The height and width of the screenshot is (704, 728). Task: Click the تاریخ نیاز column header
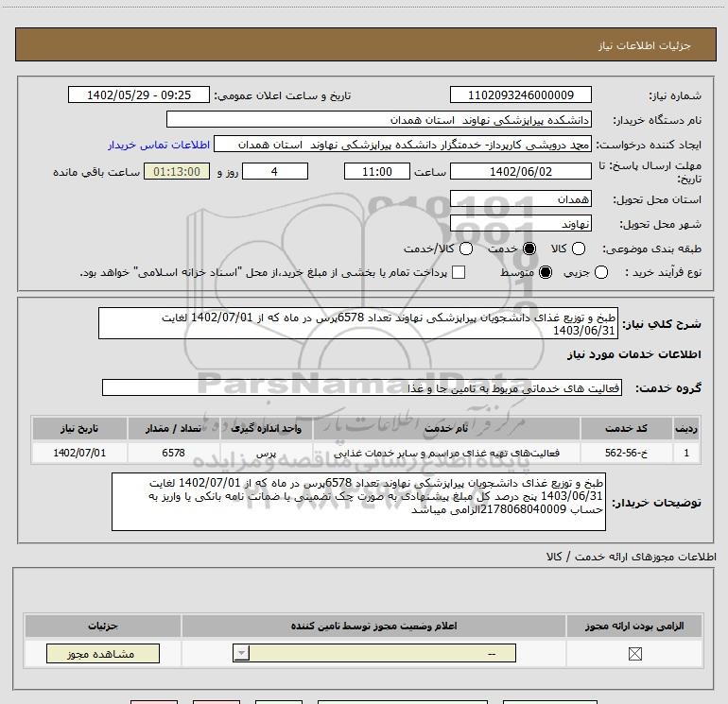pos(79,428)
